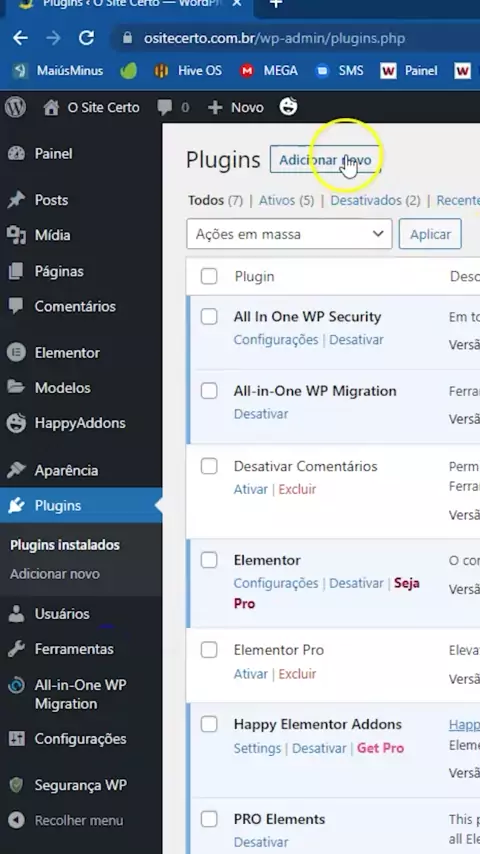
Task: Click the padlock icon in address bar
Action: point(127,38)
